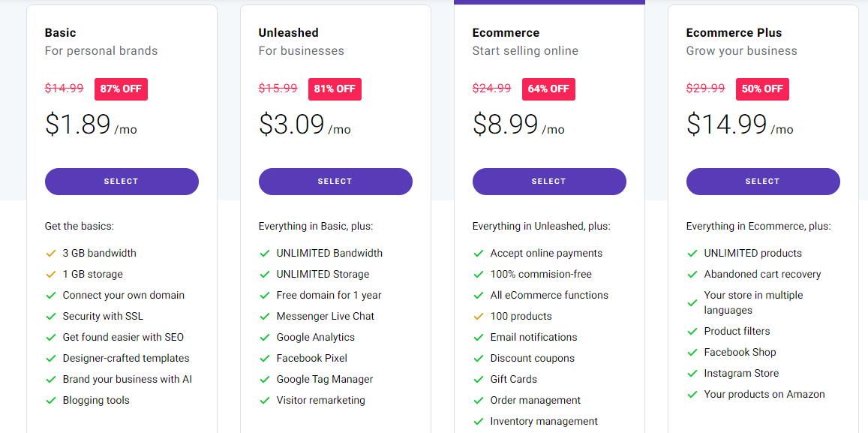Click the orange checkmark beside 100 products
This screenshot has width=868, height=433.
point(479,317)
